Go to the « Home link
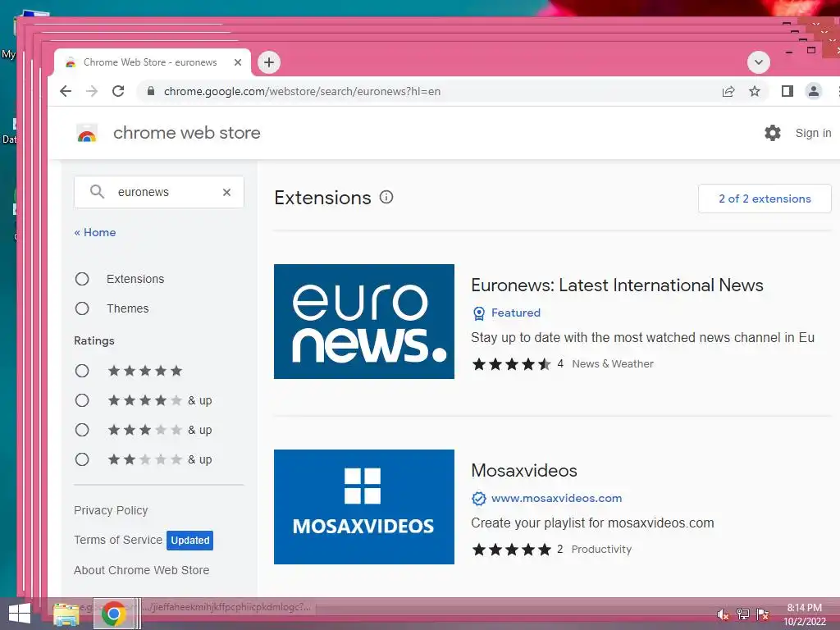The height and width of the screenshot is (630, 840). click(95, 232)
